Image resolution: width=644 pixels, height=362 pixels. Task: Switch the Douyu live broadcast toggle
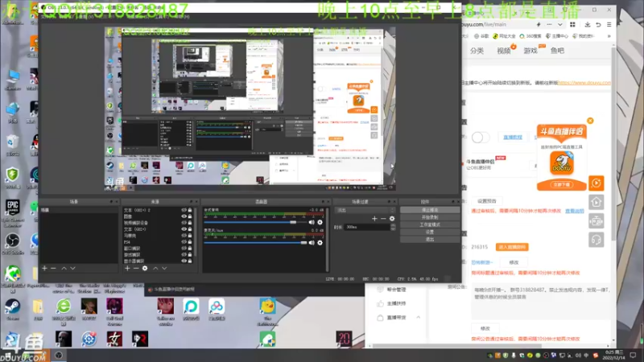480,137
